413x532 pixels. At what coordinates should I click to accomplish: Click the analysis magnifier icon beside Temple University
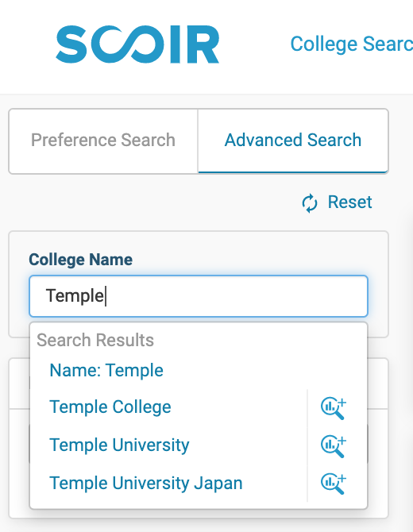pyautogui.click(x=334, y=446)
